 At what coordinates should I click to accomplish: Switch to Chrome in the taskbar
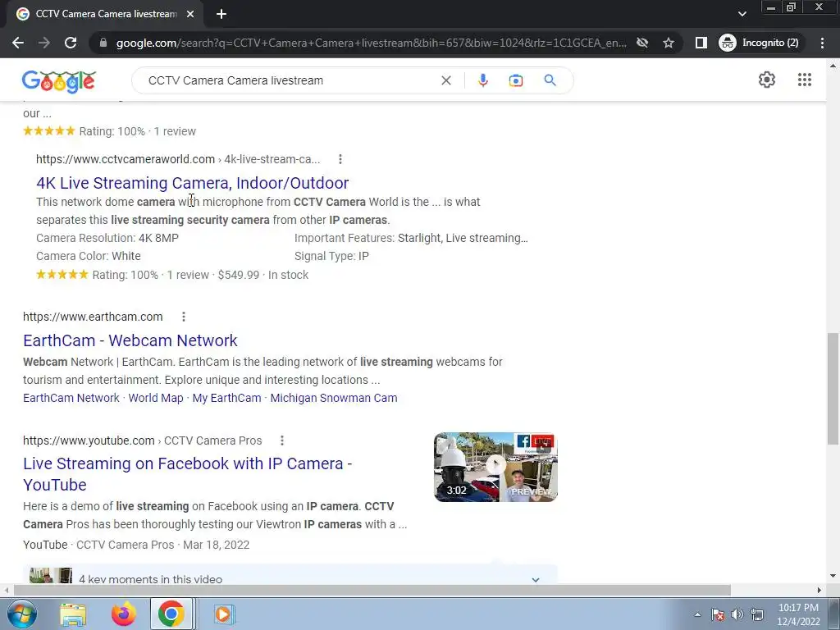[171, 614]
